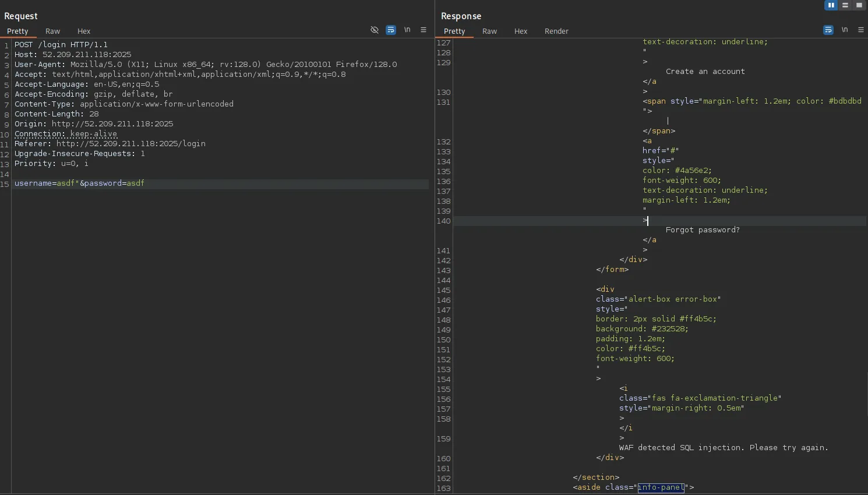Switch Request view to Hex tab
Image resolution: width=868 pixels, height=495 pixels.
(x=84, y=31)
